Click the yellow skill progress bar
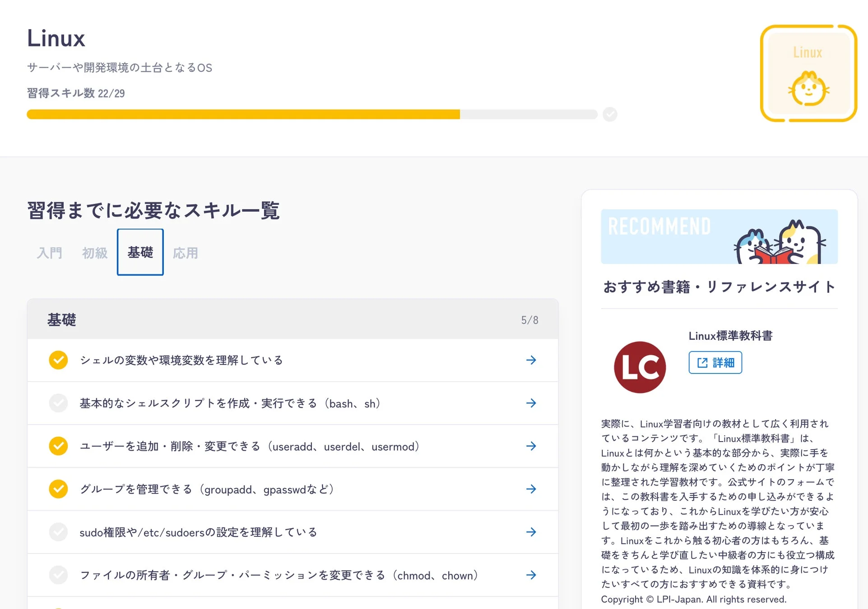The height and width of the screenshot is (609, 868). coord(244,115)
